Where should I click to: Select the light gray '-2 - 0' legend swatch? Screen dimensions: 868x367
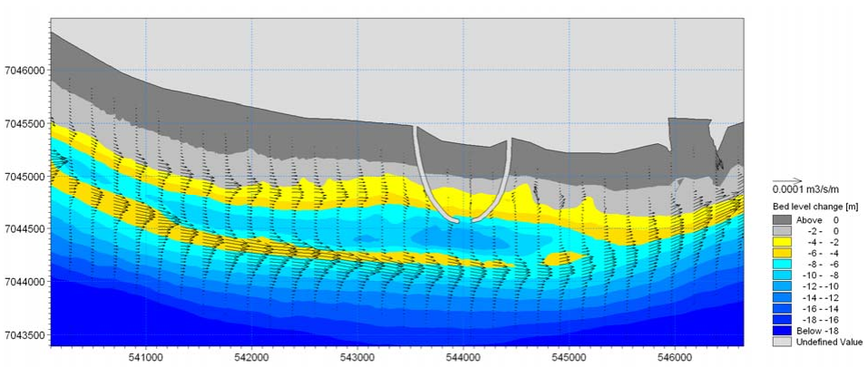pyautogui.click(x=782, y=230)
